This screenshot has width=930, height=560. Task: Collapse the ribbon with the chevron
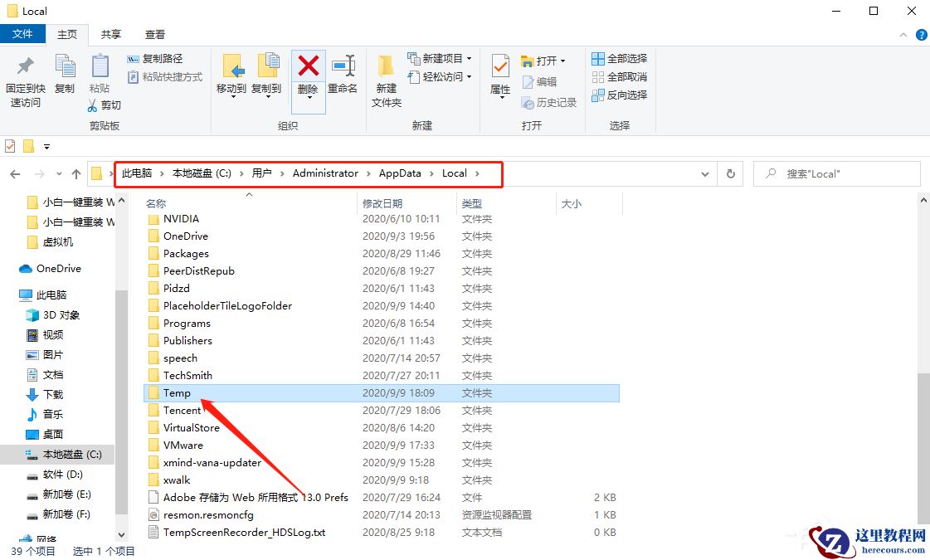(x=903, y=34)
